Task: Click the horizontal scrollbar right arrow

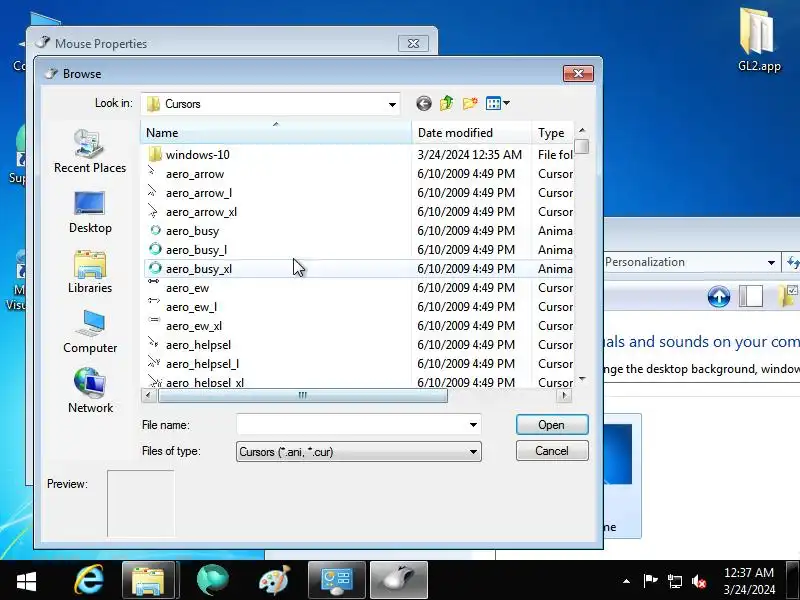Action: pyautogui.click(x=564, y=395)
